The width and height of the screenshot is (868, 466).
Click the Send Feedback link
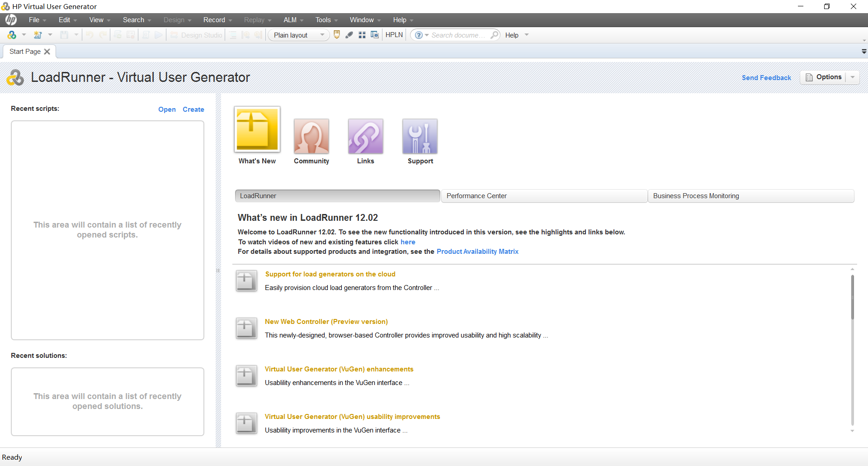pos(766,78)
